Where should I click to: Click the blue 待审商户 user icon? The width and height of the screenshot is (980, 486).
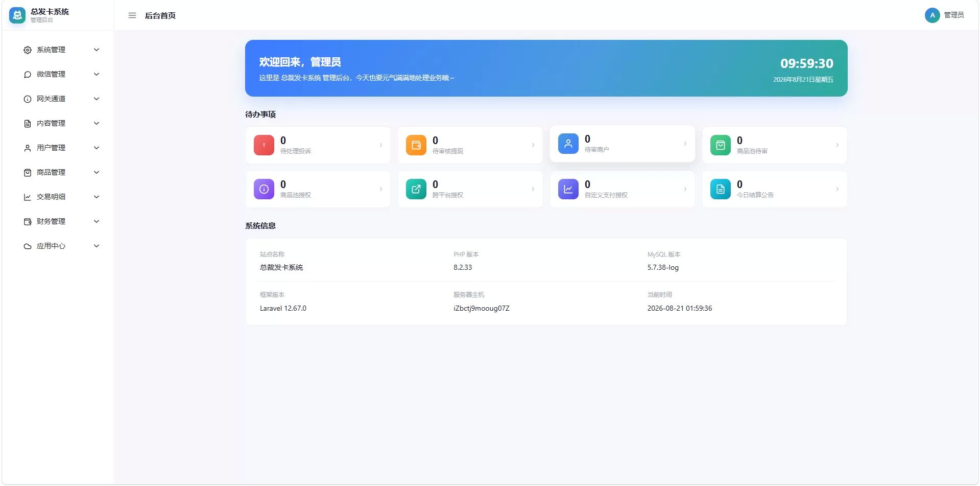point(568,144)
